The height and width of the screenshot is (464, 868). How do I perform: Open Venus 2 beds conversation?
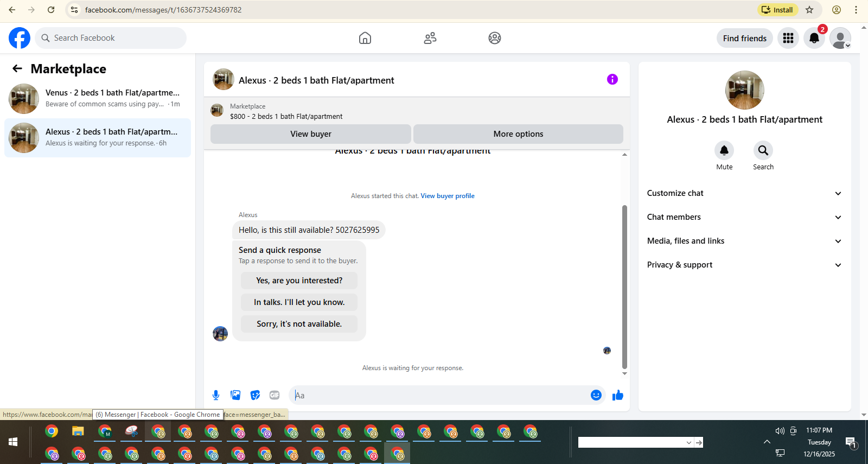pyautogui.click(x=98, y=99)
